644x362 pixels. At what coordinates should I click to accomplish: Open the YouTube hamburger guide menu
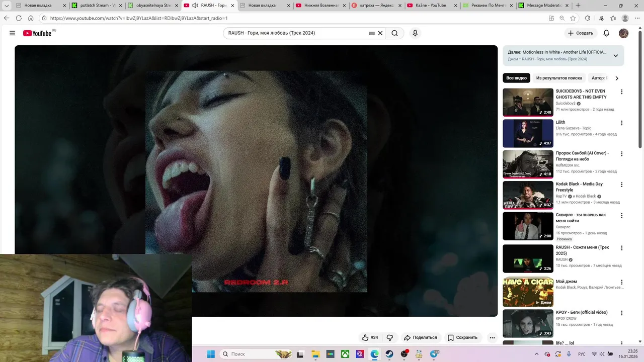12,33
